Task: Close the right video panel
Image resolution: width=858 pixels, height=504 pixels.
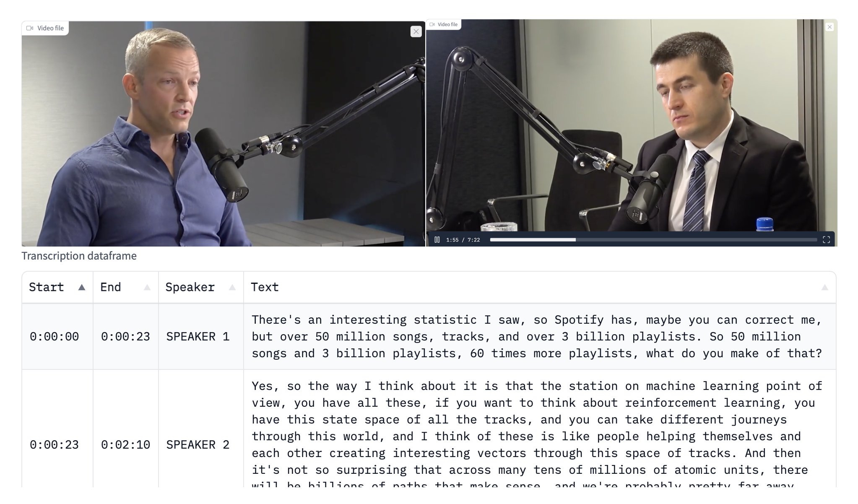Action: (830, 26)
